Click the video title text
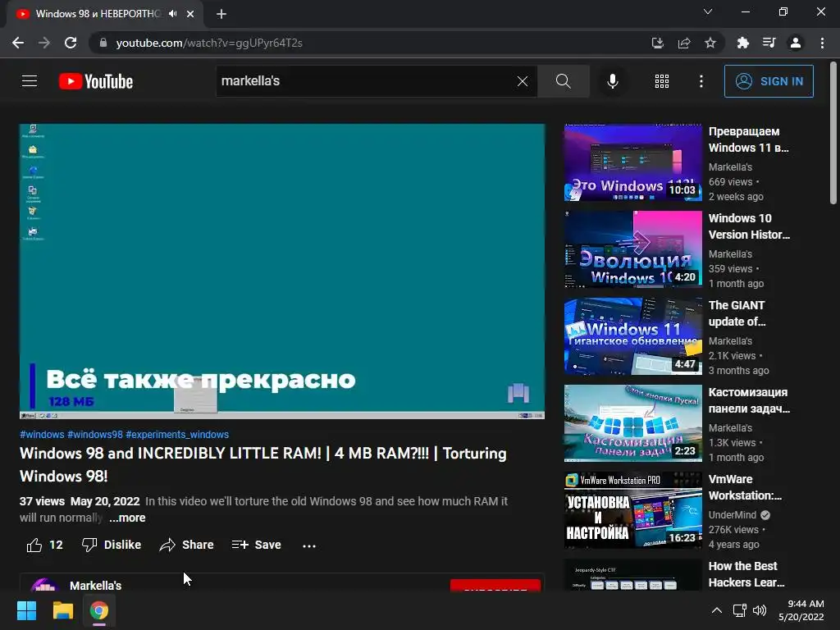Image resolution: width=840 pixels, height=630 pixels. tap(263, 464)
